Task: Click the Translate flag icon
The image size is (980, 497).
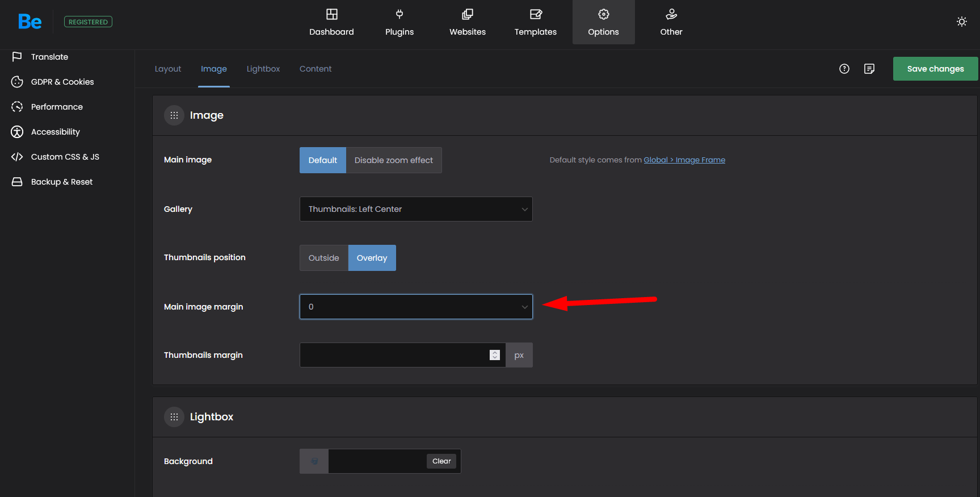Action: click(x=17, y=57)
